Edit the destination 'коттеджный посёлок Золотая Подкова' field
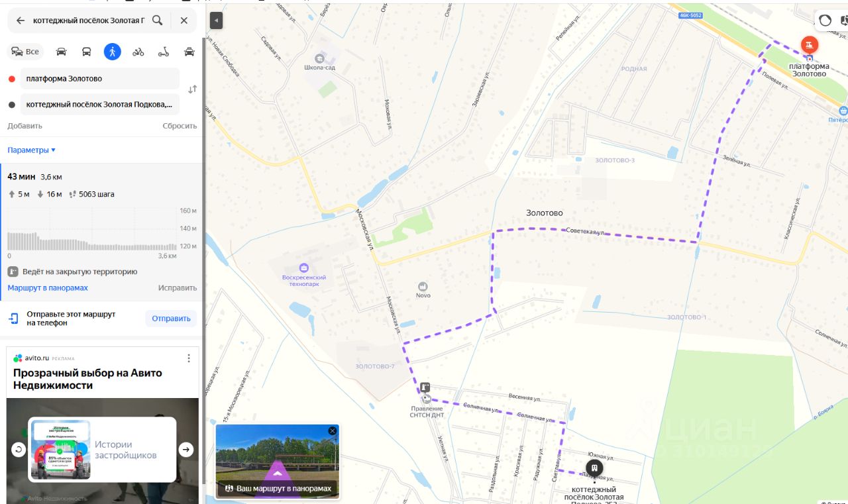848x504 pixels. click(x=100, y=104)
